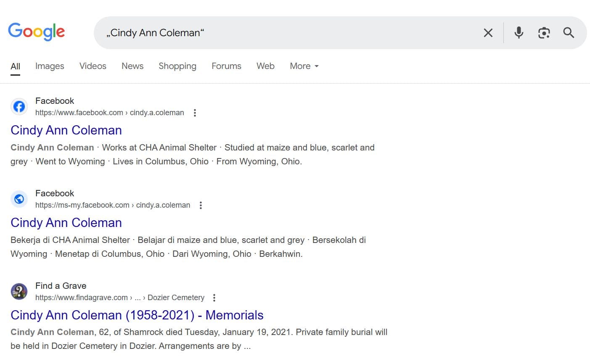The height and width of the screenshot is (364, 590).
Task: Start voice search with the microphone icon
Action: [519, 33]
